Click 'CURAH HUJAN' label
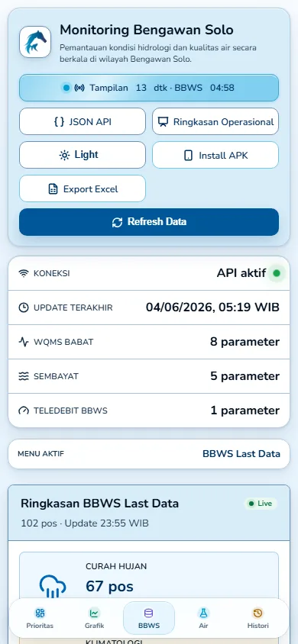298x644 pixels. click(x=116, y=566)
